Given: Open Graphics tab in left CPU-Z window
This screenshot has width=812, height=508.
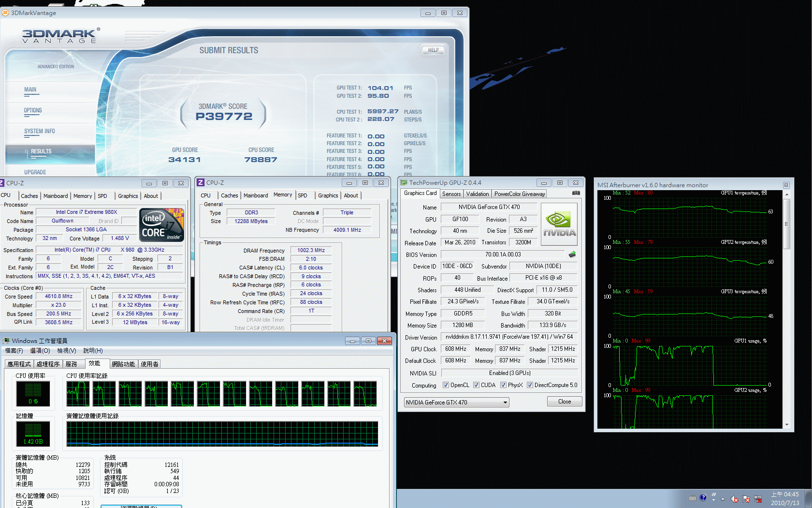Looking at the screenshot, I should click(128, 196).
